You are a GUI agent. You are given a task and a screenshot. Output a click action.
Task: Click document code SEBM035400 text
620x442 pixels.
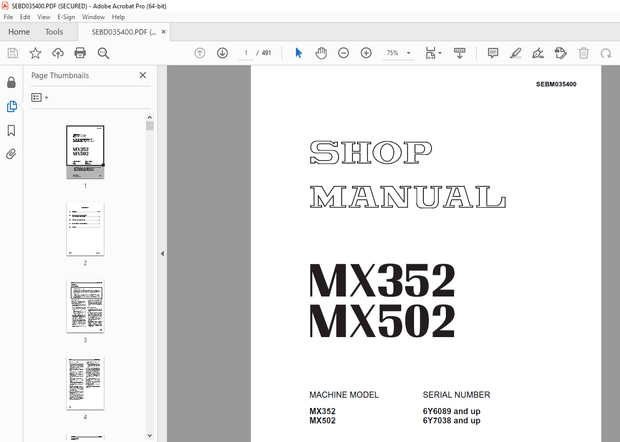pyautogui.click(x=556, y=84)
